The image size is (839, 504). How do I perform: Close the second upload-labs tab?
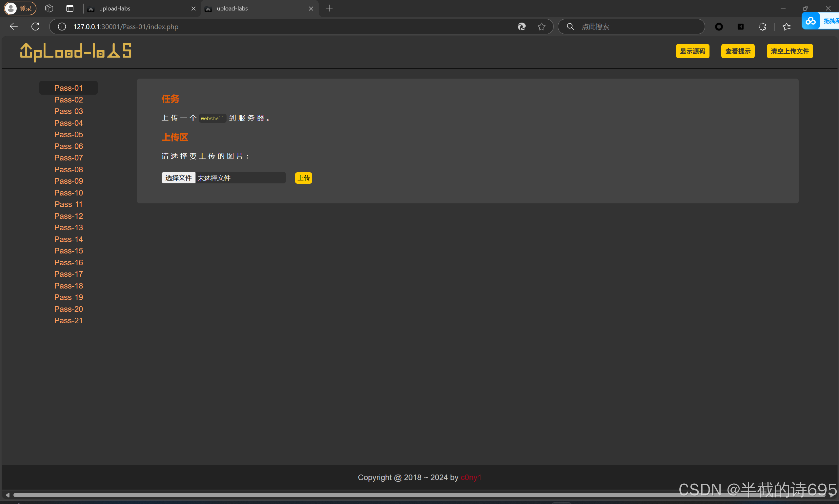(x=311, y=9)
